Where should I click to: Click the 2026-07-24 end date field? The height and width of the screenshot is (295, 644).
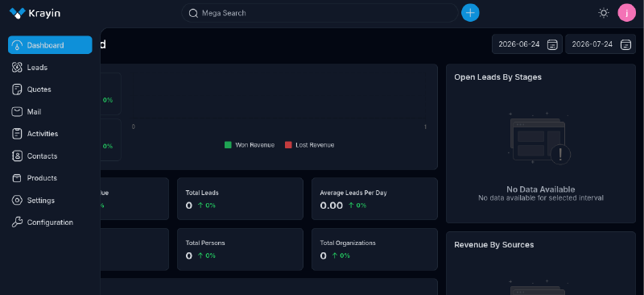[601, 44]
